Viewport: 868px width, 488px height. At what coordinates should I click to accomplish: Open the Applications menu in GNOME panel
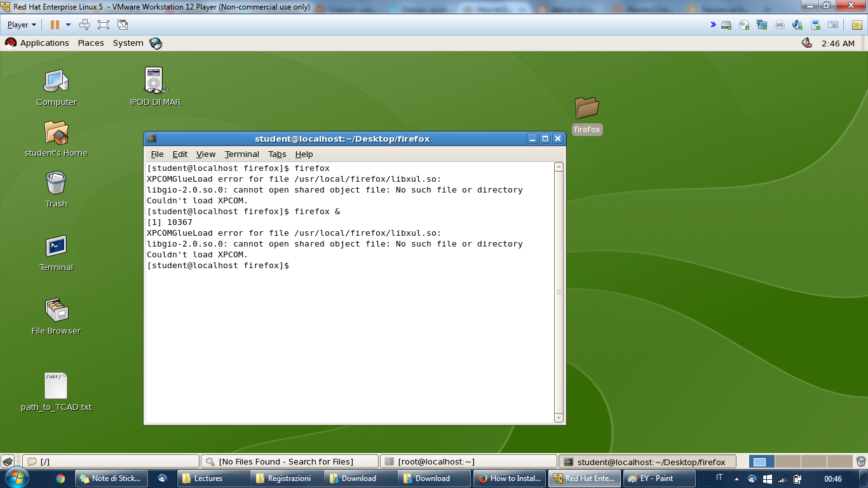[x=44, y=43]
